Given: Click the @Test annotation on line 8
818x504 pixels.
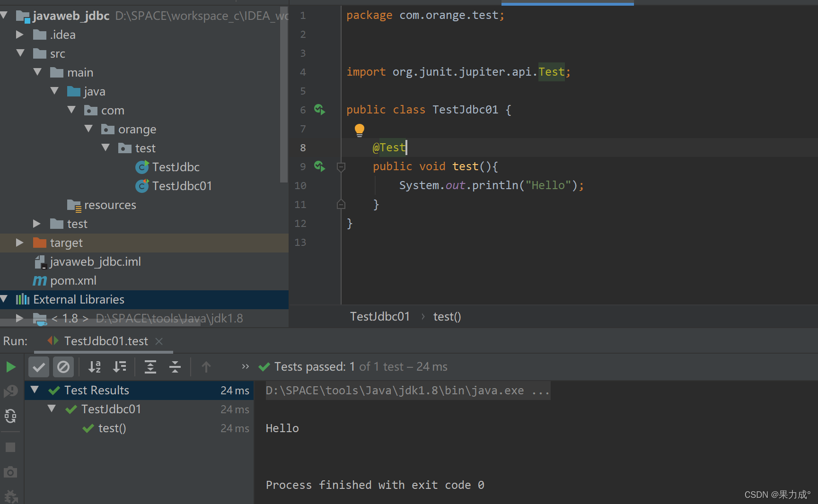Looking at the screenshot, I should 389,148.
